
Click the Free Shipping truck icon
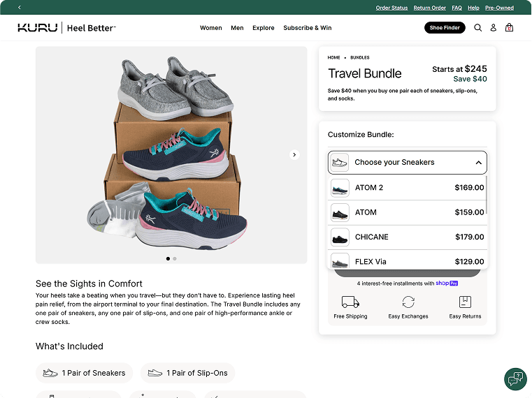coord(350,302)
